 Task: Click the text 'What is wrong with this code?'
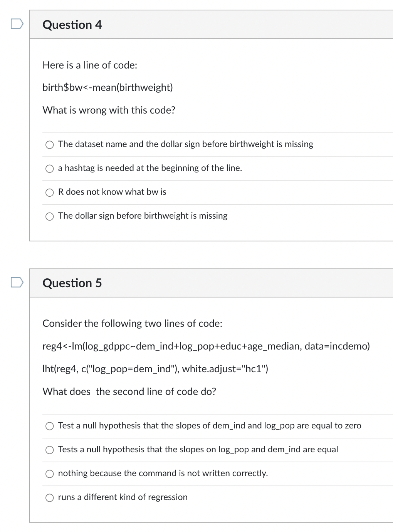[x=109, y=110]
